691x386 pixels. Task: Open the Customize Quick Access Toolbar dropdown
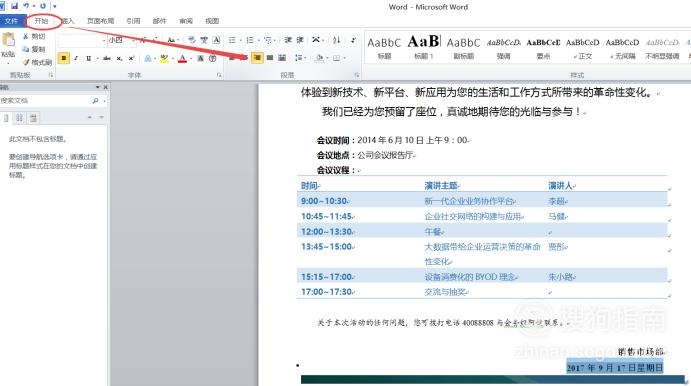[x=55, y=6]
